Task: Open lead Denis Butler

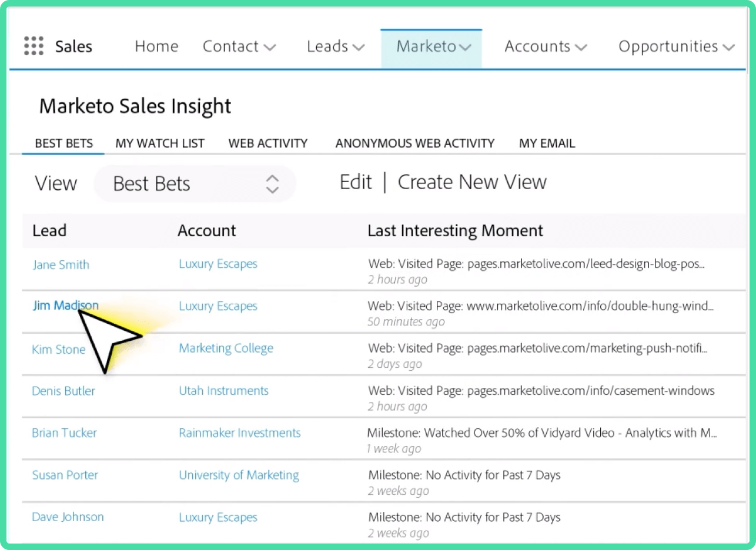Action: click(63, 391)
